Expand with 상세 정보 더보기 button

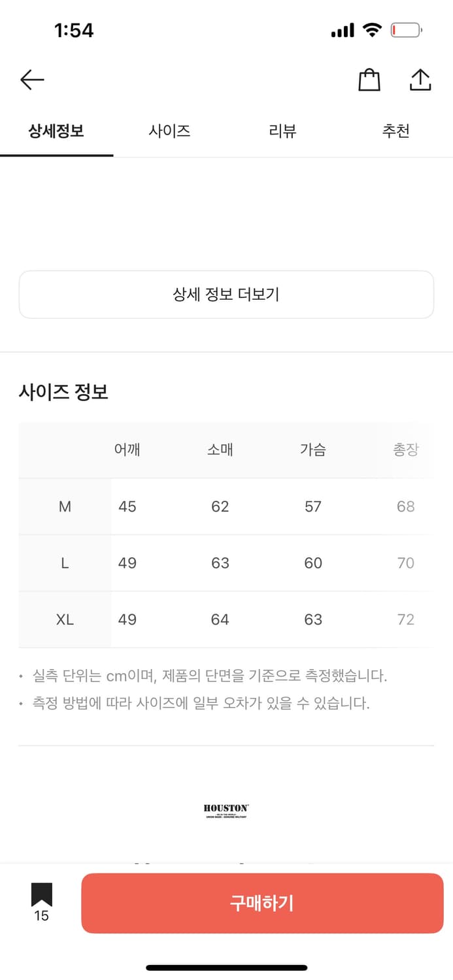(x=226, y=295)
